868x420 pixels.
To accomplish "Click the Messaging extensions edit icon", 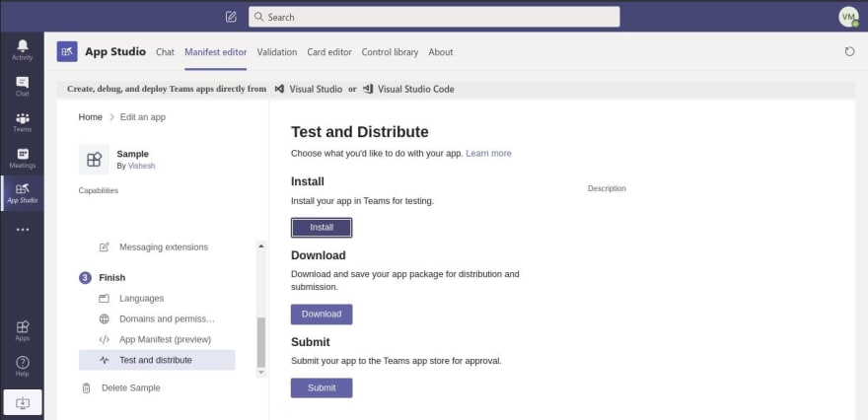I will coord(105,246).
